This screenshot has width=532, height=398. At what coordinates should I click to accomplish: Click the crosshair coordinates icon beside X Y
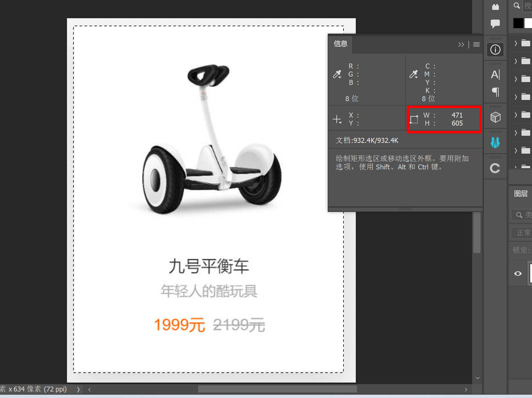point(337,119)
